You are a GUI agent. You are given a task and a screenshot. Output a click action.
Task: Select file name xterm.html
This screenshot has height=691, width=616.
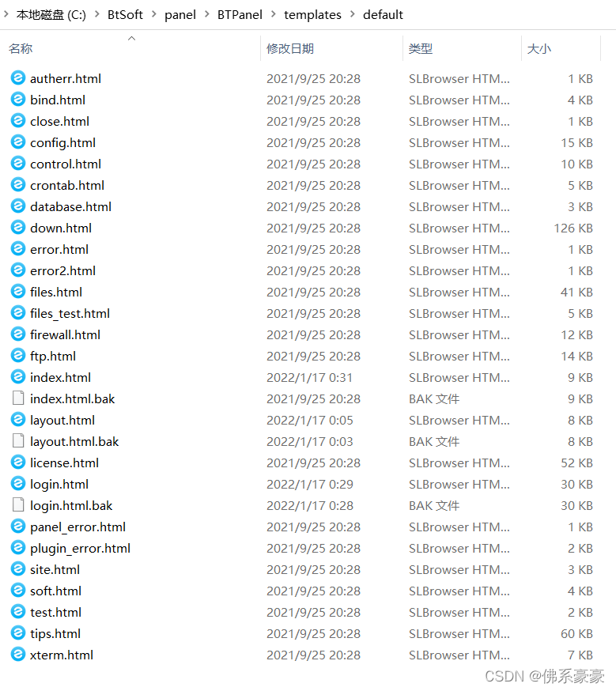point(62,655)
